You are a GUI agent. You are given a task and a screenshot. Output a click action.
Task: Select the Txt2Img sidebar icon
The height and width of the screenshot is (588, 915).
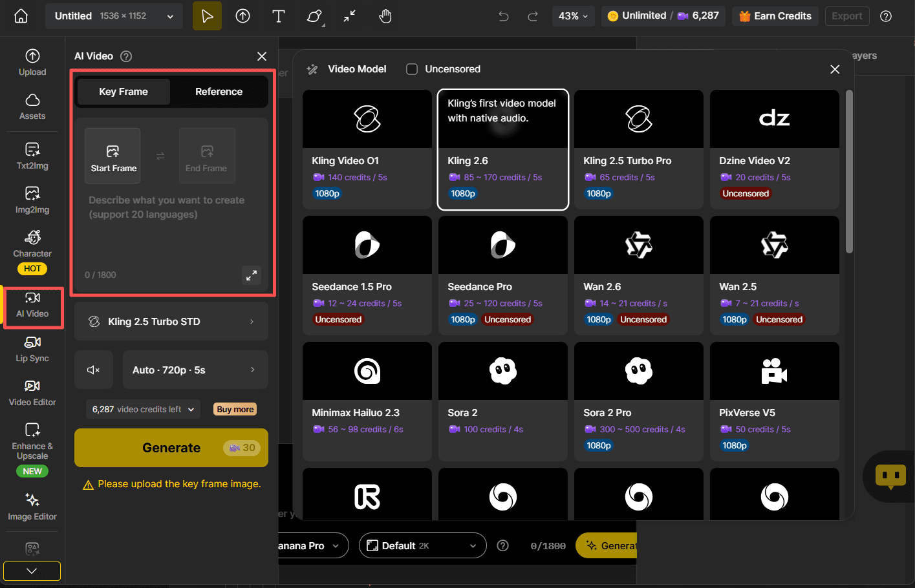[32, 156]
